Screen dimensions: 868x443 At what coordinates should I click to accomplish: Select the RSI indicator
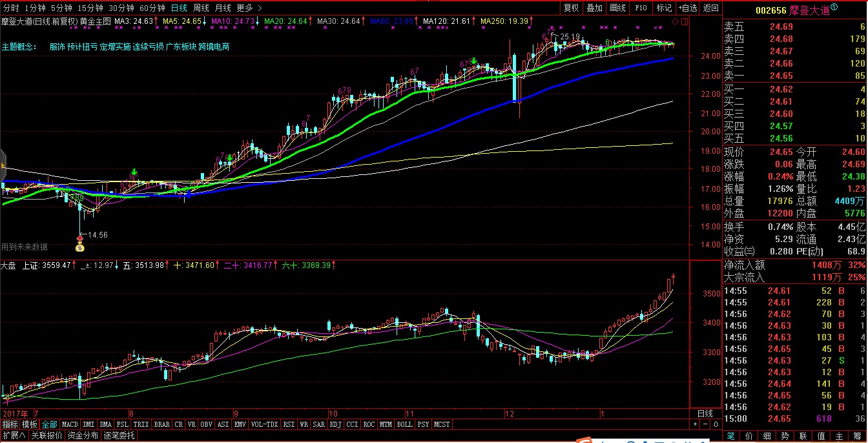click(x=289, y=424)
